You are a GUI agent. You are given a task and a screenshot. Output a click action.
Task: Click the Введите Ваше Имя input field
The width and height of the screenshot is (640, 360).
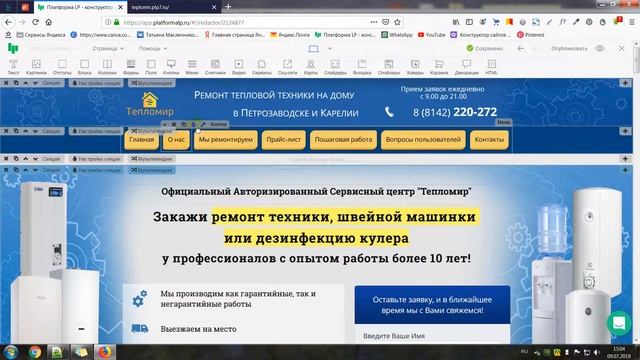coord(432,336)
